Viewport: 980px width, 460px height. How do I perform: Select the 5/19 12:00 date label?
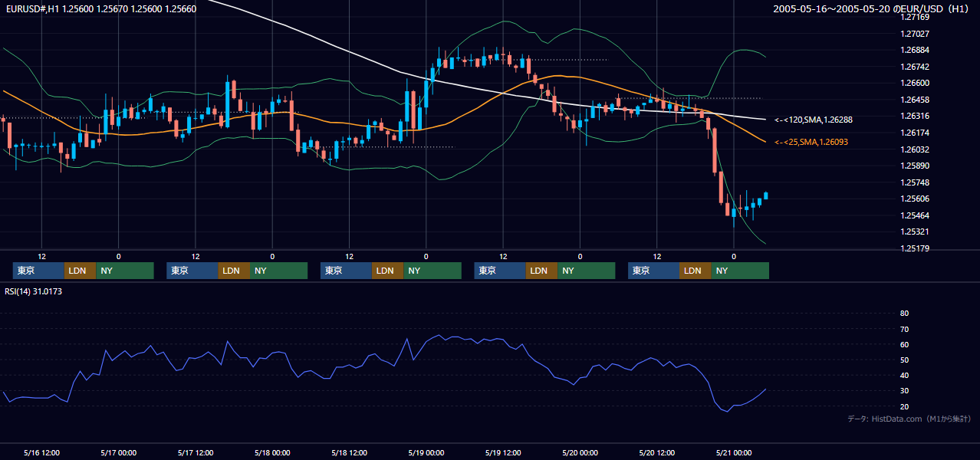[503, 453]
